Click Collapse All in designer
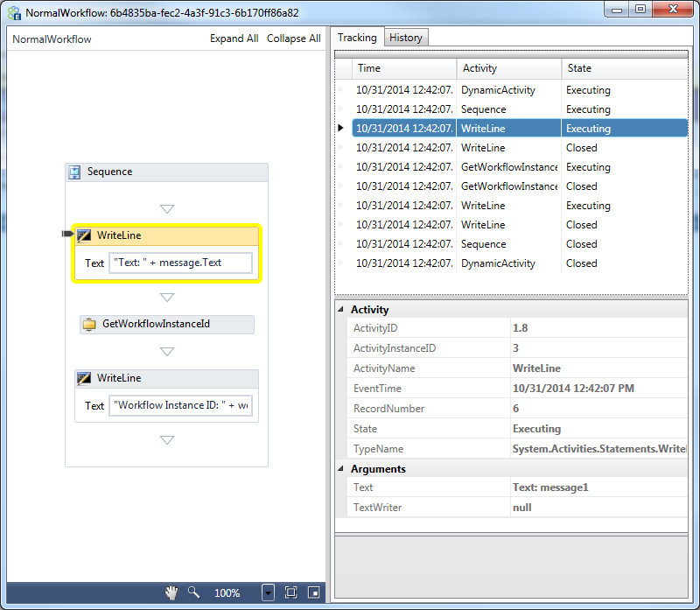Image resolution: width=700 pixels, height=610 pixels. pyautogui.click(x=293, y=39)
